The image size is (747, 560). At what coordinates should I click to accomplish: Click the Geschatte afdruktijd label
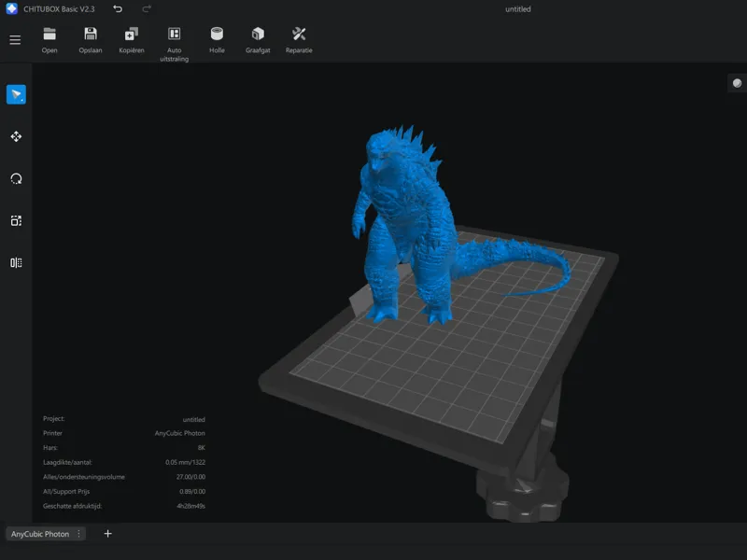pyautogui.click(x=73, y=506)
